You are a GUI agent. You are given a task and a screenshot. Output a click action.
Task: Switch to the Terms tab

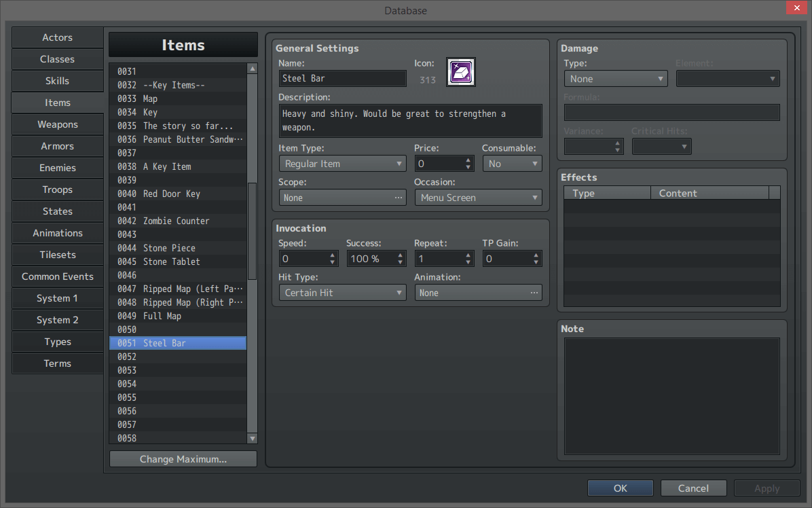(58, 363)
